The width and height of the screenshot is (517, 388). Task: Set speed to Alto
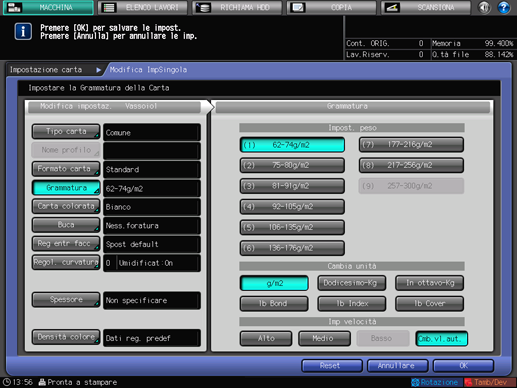coord(266,338)
